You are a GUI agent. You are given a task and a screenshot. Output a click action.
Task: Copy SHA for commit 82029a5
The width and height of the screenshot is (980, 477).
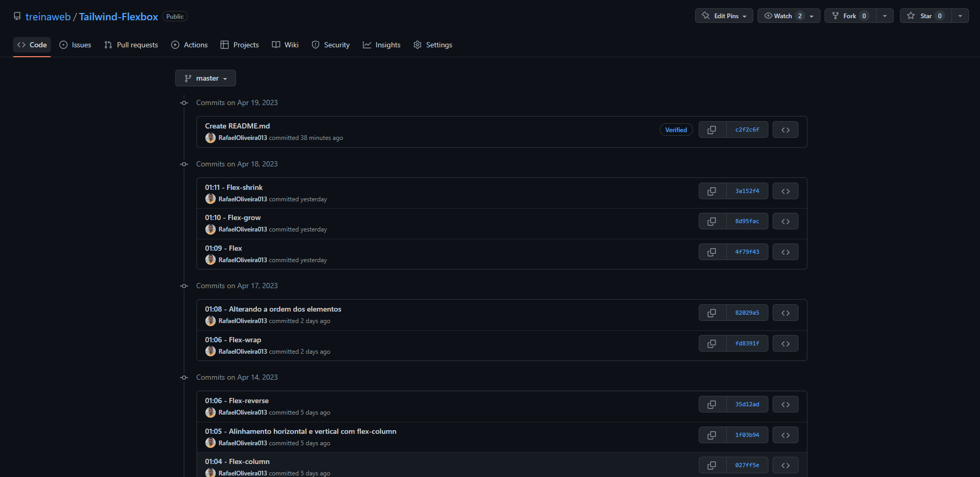712,313
